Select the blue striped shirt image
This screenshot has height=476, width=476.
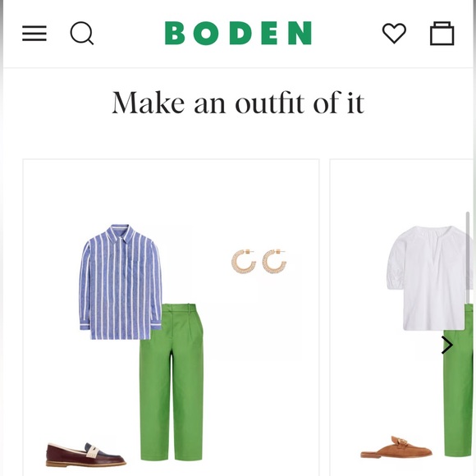[120, 282]
